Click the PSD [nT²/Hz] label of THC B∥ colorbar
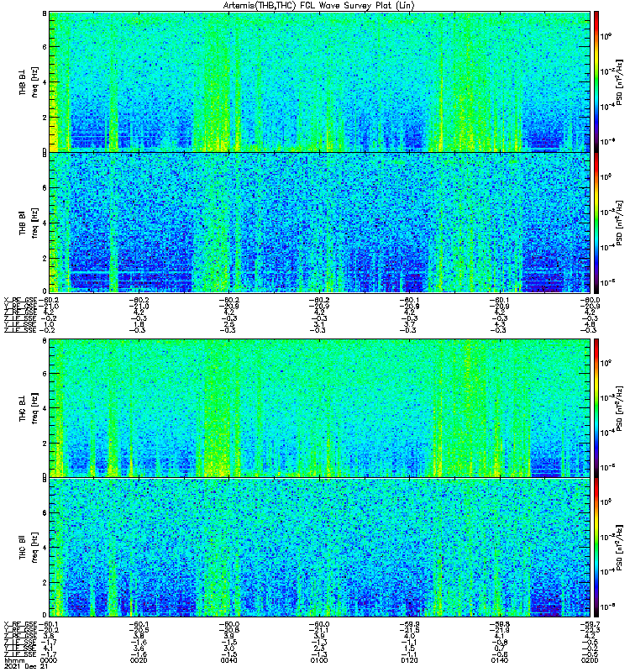The image size is (630, 672). (619, 548)
